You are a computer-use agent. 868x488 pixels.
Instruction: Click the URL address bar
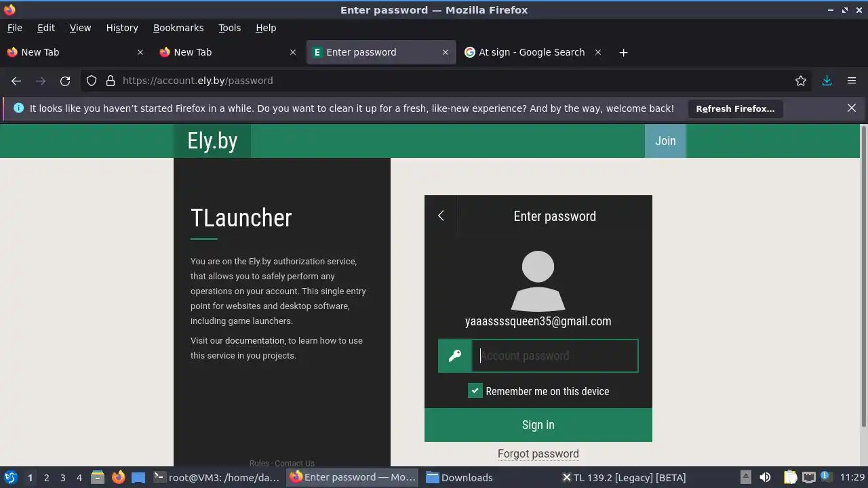point(448,81)
